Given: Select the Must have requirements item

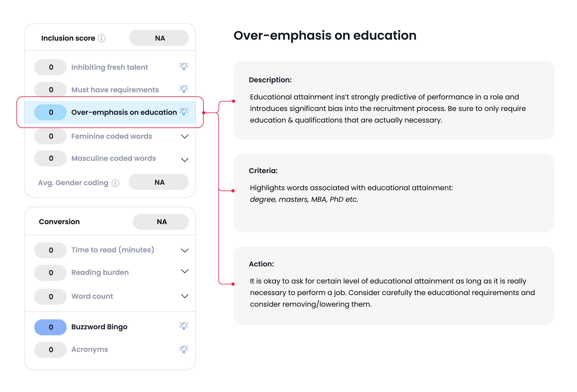Looking at the screenshot, I should click(x=115, y=90).
